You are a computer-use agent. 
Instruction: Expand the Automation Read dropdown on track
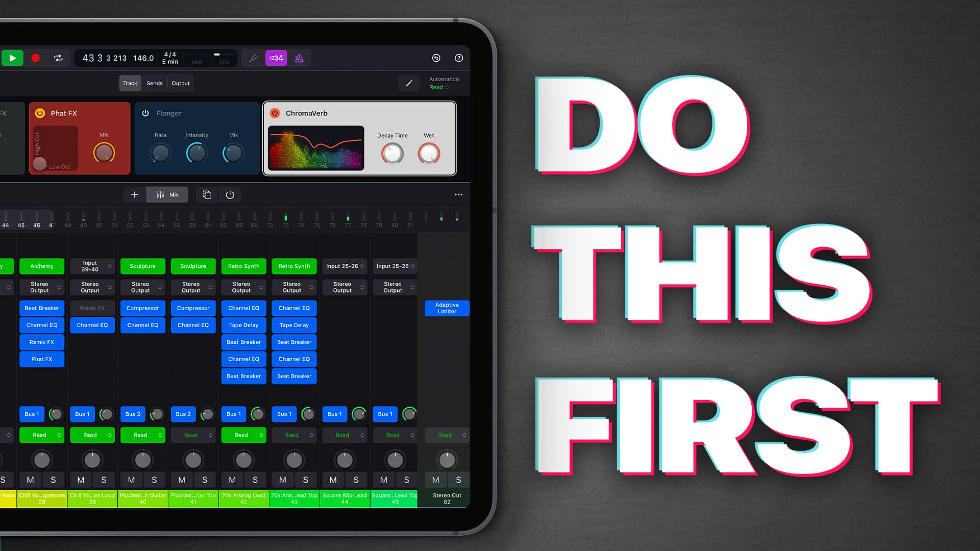point(439,87)
